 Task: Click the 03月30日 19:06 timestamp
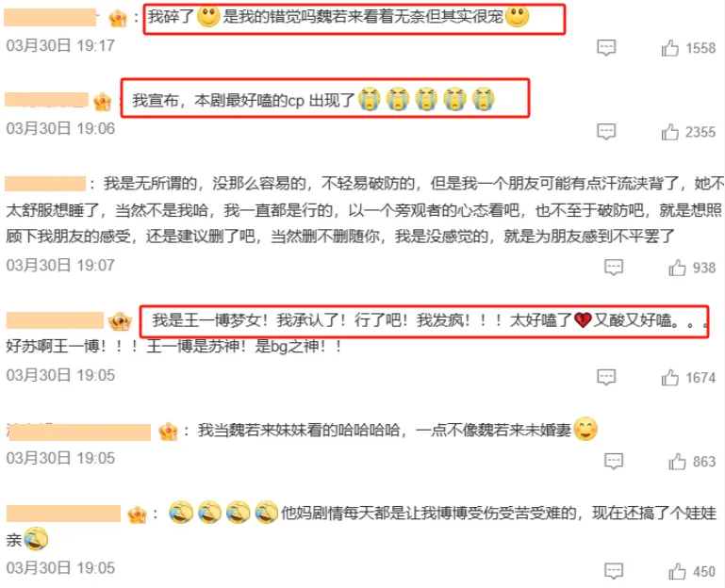point(60,128)
